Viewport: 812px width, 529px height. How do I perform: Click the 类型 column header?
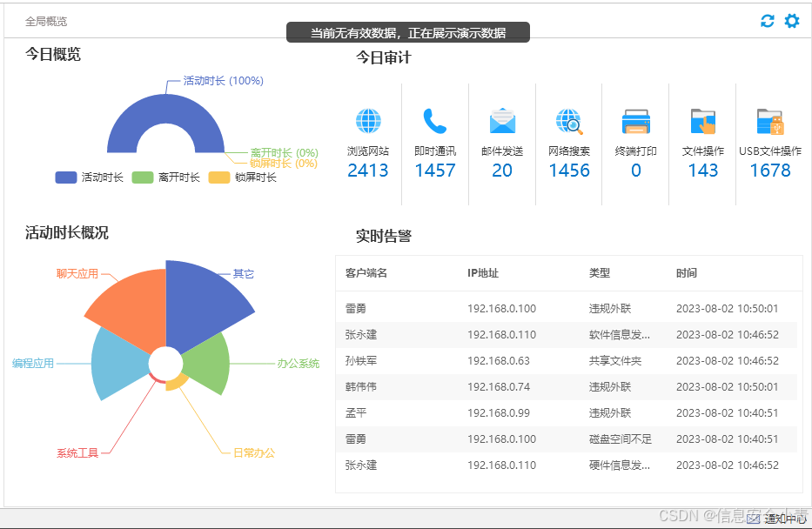pyautogui.click(x=599, y=273)
